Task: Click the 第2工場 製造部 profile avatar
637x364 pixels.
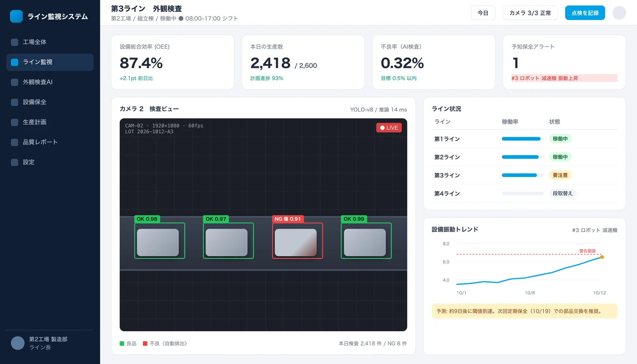Action: pos(18,343)
